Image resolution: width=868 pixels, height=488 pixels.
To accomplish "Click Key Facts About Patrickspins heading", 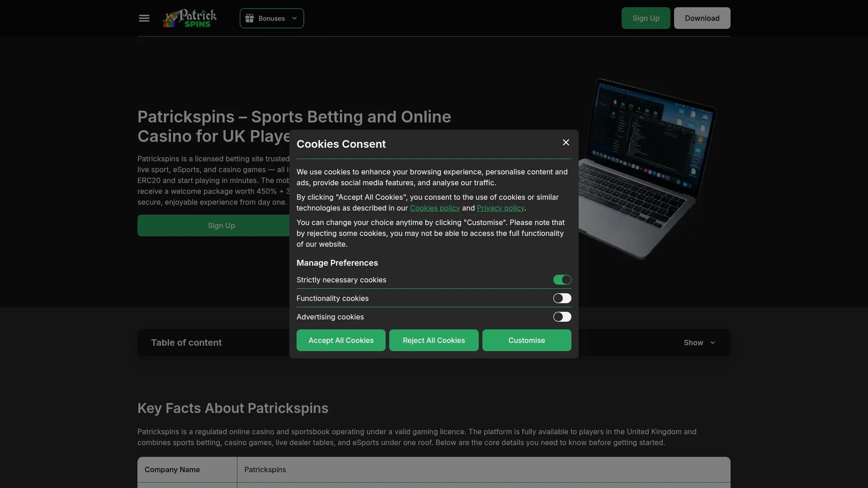I will point(233,408).
